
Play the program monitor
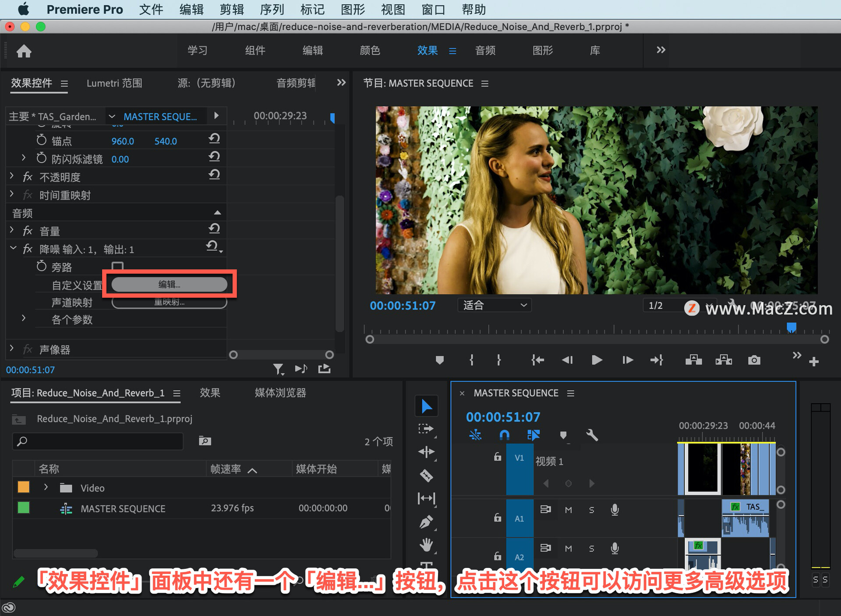pyautogui.click(x=597, y=360)
